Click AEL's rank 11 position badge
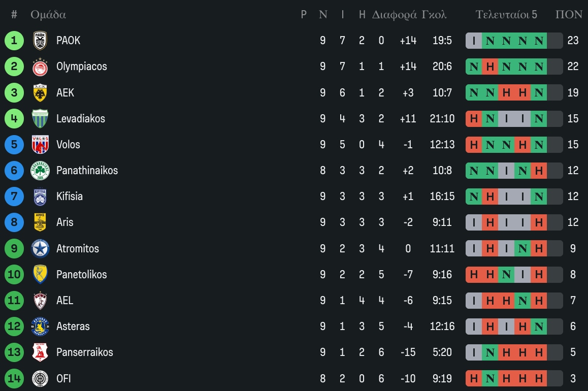The height and width of the screenshot is (391, 588). [x=14, y=301]
